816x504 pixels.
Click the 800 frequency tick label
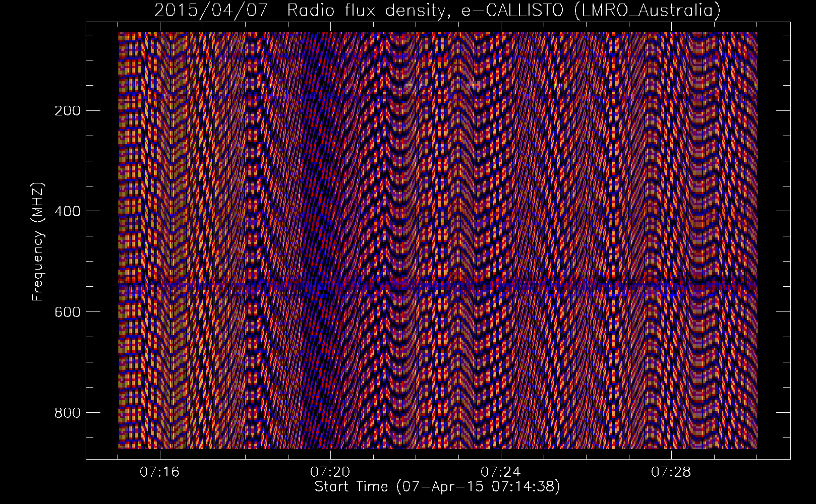pyautogui.click(x=67, y=413)
